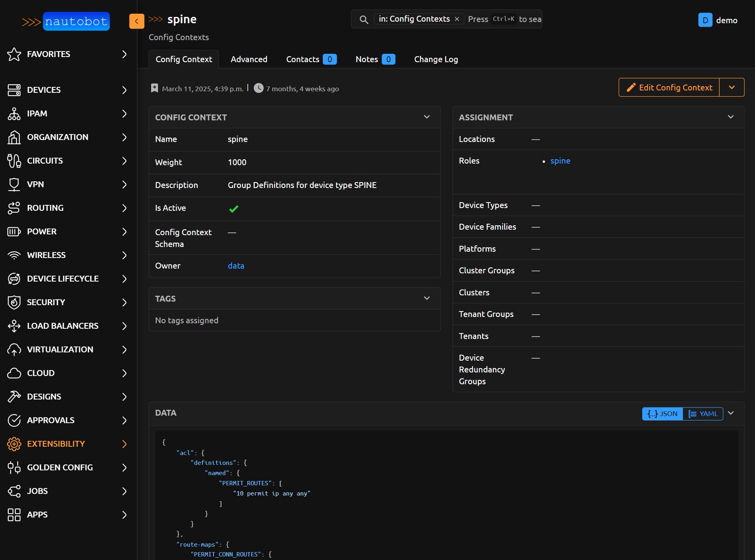Open the Change Log tab

pos(436,59)
